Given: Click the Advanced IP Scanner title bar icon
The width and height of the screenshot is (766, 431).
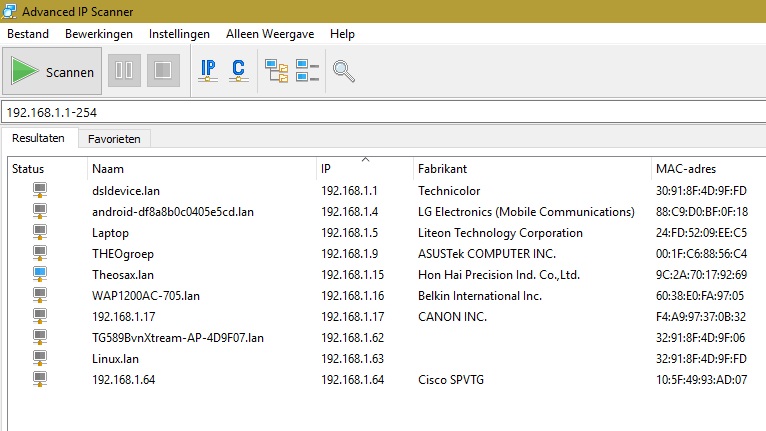Looking at the screenshot, I should [9, 11].
